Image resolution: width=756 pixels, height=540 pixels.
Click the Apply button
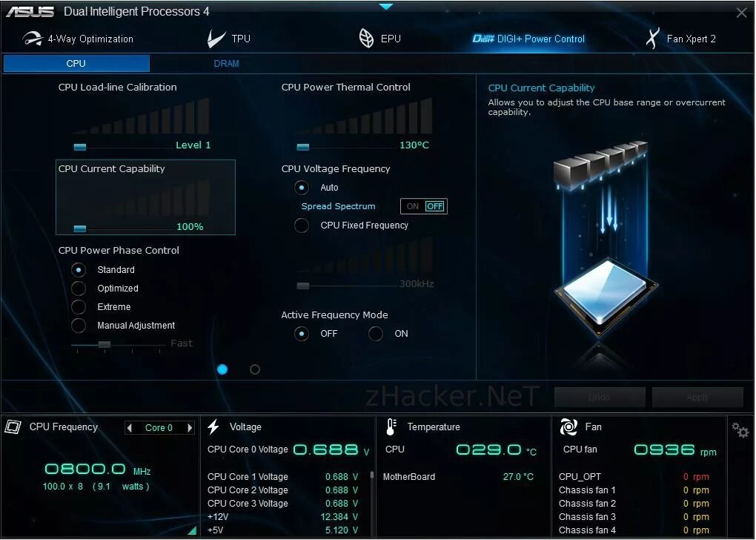(x=697, y=397)
